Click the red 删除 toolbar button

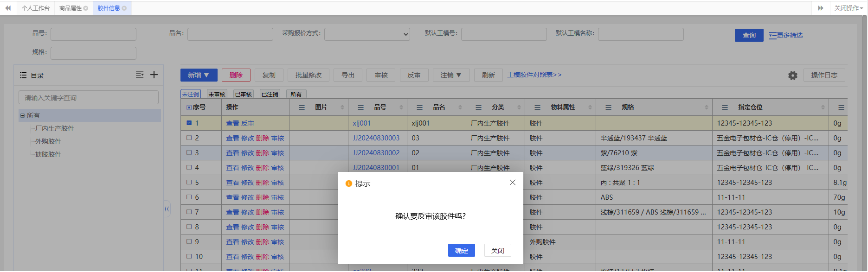pyautogui.click(x=236, y=75)
